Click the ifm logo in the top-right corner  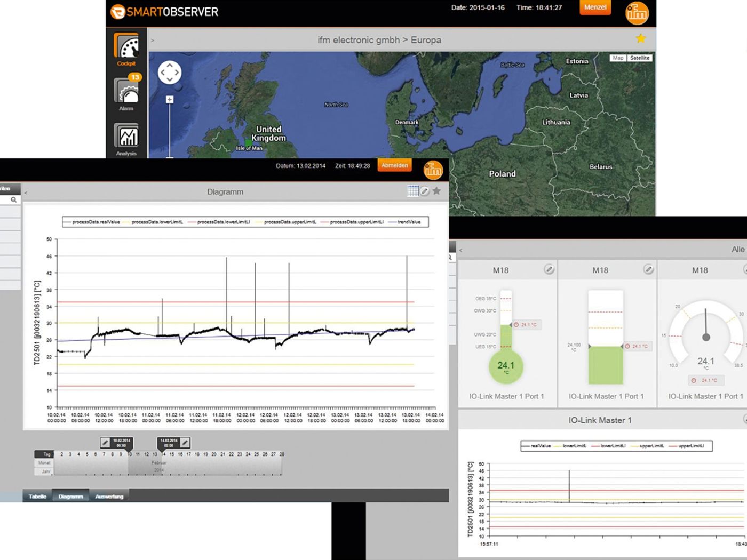(x=637, y=13)
